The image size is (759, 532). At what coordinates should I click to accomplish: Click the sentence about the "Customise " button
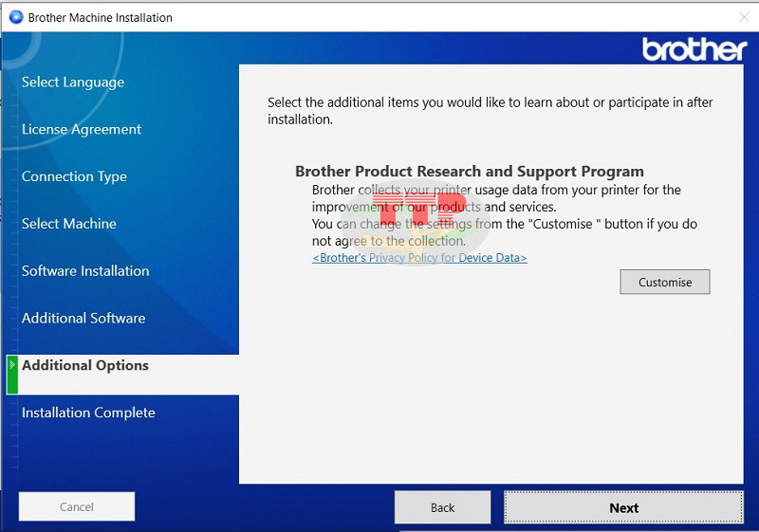tap(505, 232)
